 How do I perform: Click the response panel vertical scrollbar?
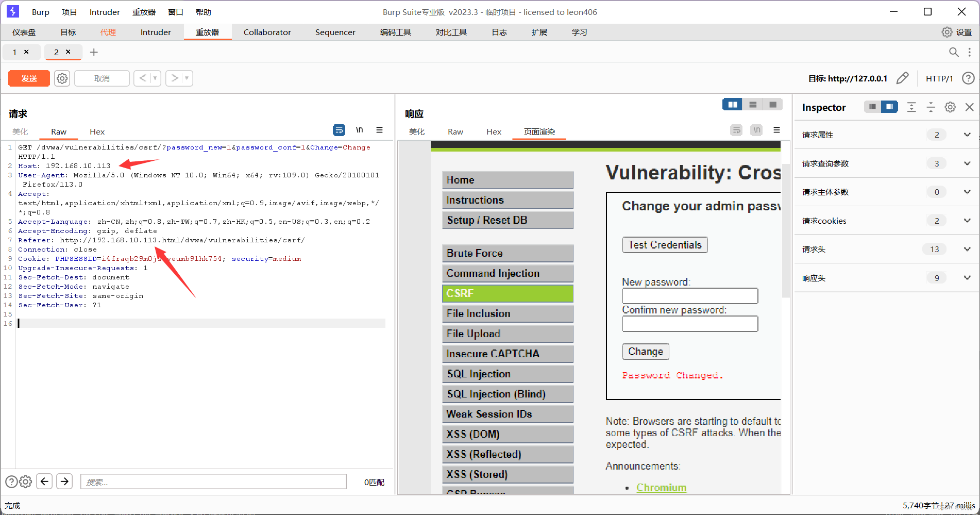pyautogui.click(x=785, y=230)
